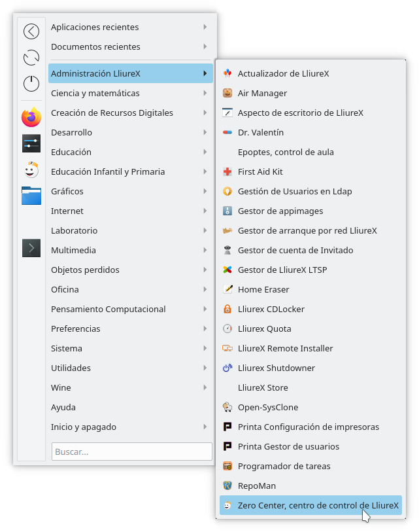Launch Zero Center, centro de control de LliureX
This screenshot has height=532, width=419.
point(318,506)
